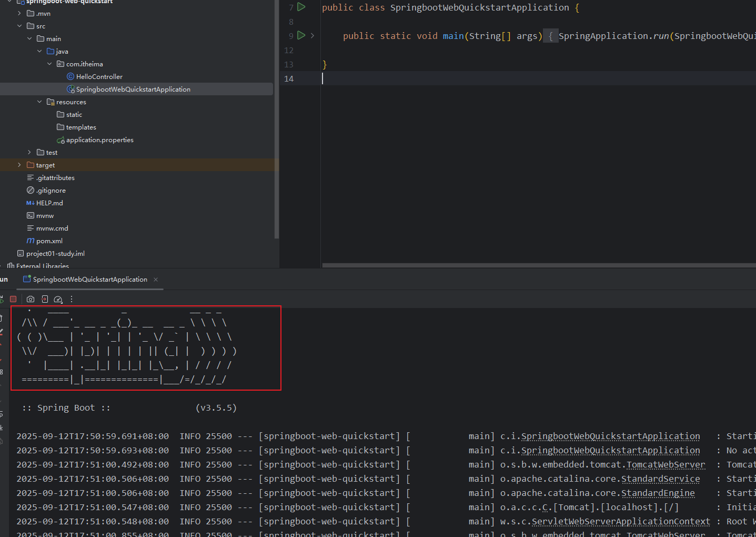Open the profiler speedometer icon
The image size is (756, 537).
58,299
